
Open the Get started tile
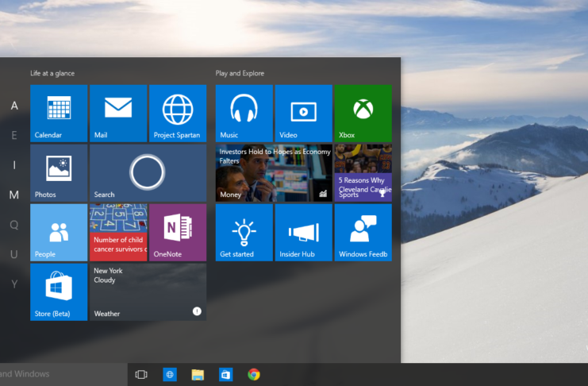(244, 232)
